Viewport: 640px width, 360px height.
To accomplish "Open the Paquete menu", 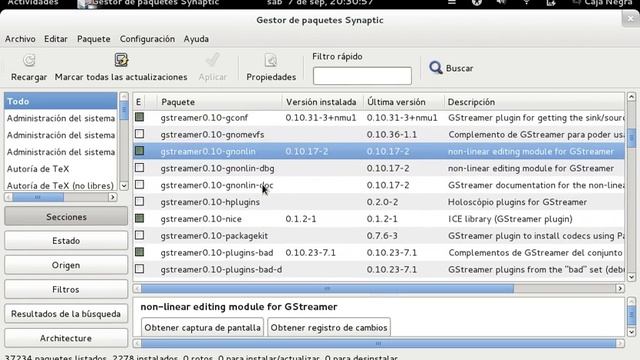I will point(93,39).
